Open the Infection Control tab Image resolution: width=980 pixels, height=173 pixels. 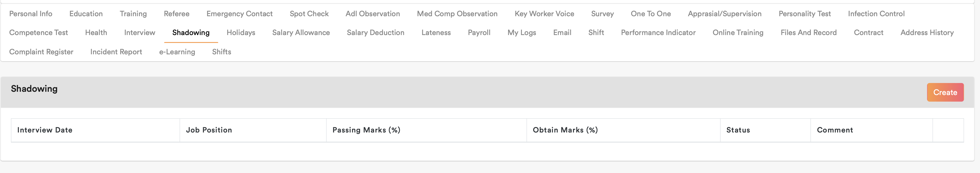pos(876,14)
